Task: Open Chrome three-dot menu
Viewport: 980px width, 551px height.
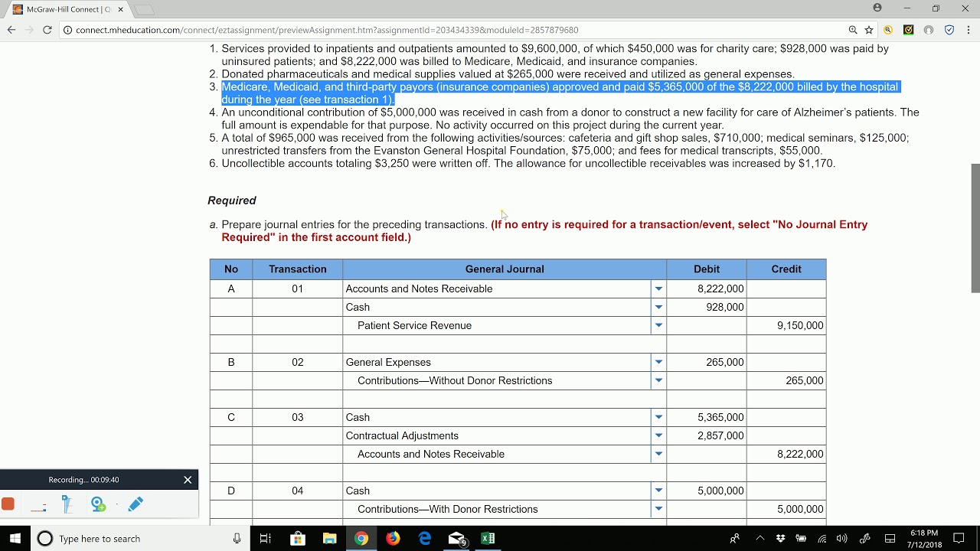Action: pyautogui.click(x=969, y=30)
